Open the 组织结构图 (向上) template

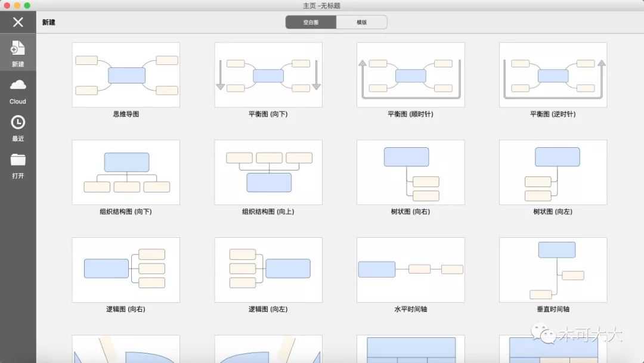268,172
